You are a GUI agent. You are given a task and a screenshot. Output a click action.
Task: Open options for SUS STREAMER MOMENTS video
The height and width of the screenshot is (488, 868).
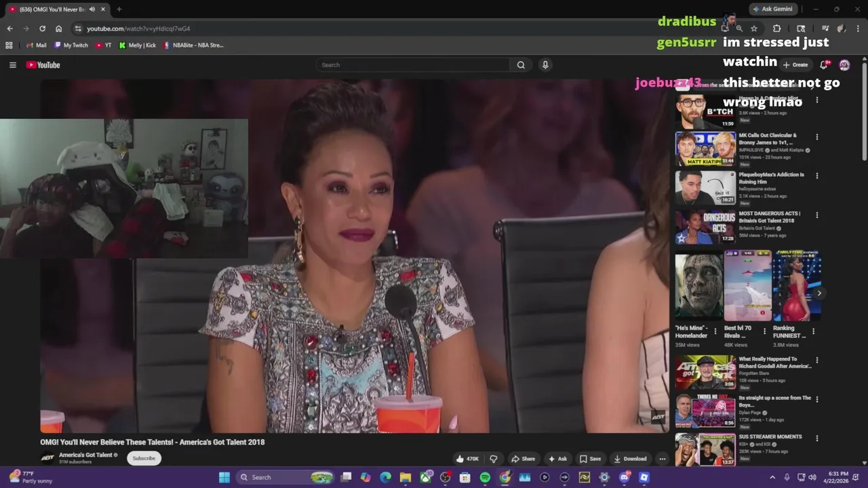(816, 439)
